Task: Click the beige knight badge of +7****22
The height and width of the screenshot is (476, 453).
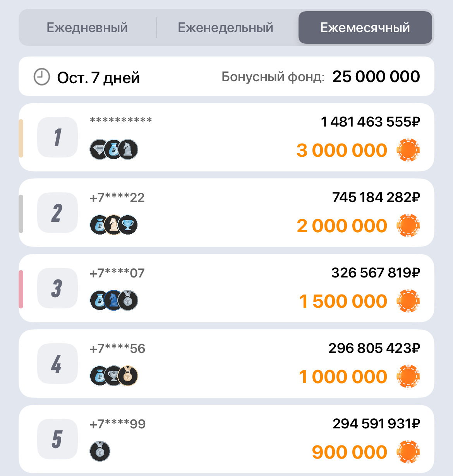Action: 113,225
